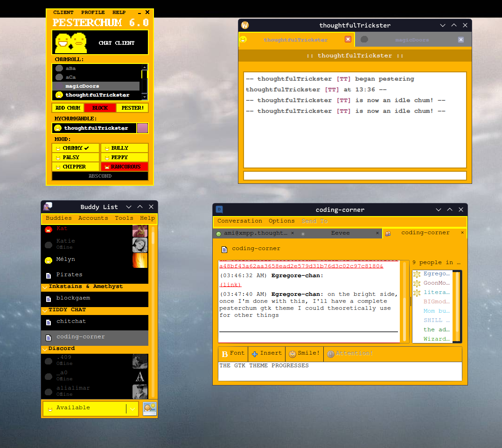
Task: Click the pink color swatch beside MYCHUMHANDLE
Action: [142, 128]
